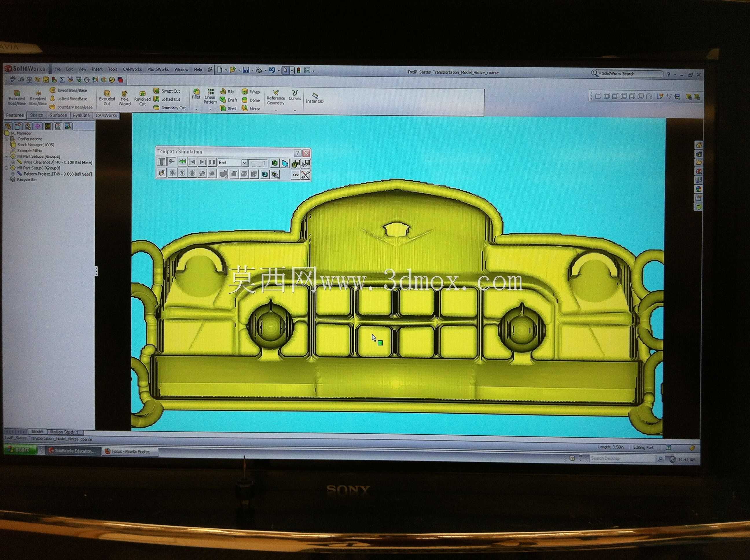Open the PhotoWorks menu

pos(158,69)
